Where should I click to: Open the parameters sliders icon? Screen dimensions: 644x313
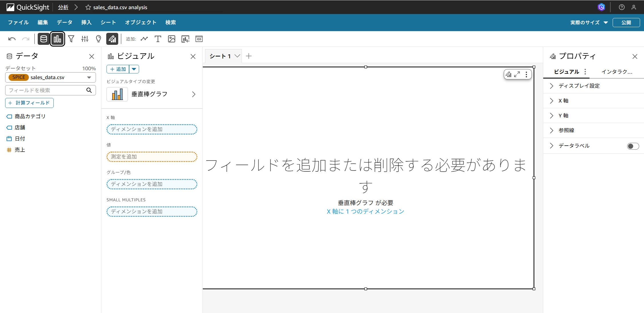85,39
